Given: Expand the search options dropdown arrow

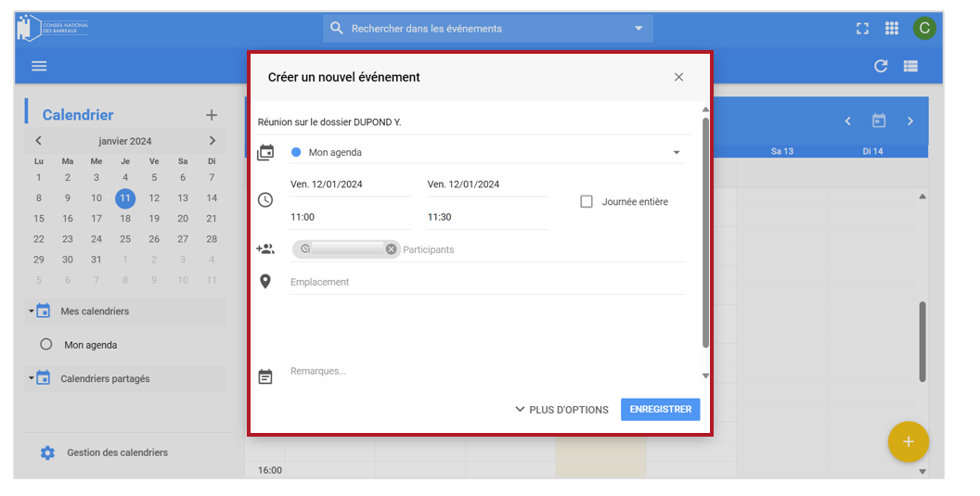Looking at the screenshot, I should point(638,28).
